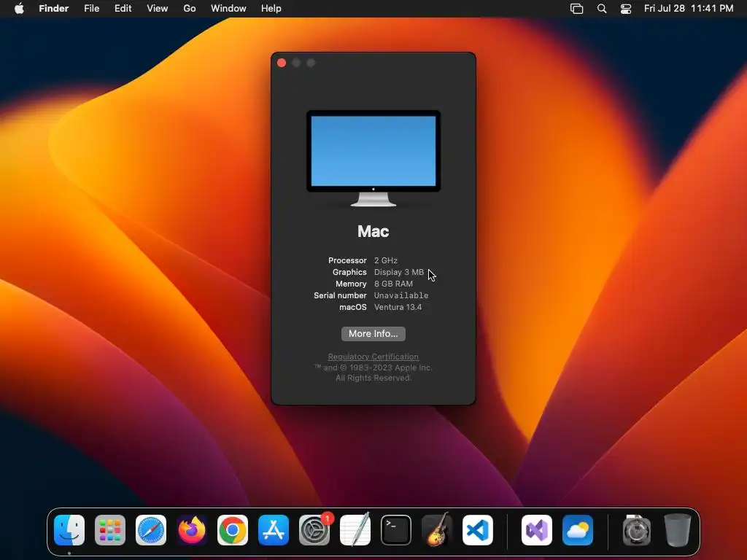Click the date and time in menu bar
Viewport: 747px width, 560px height.
point(689,9)
